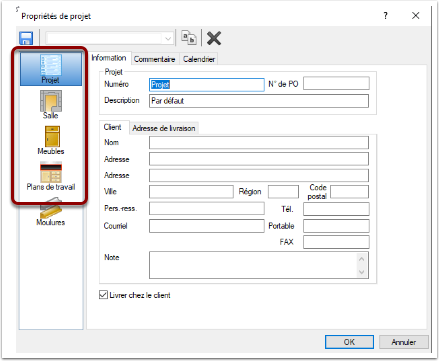Click the Ville input field

191,192
